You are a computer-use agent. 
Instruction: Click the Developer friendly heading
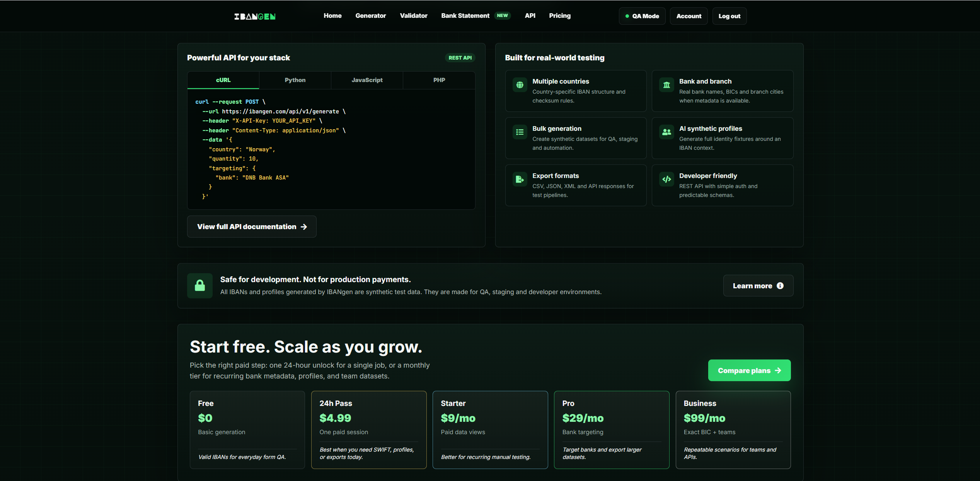click(x=708, y=176)
